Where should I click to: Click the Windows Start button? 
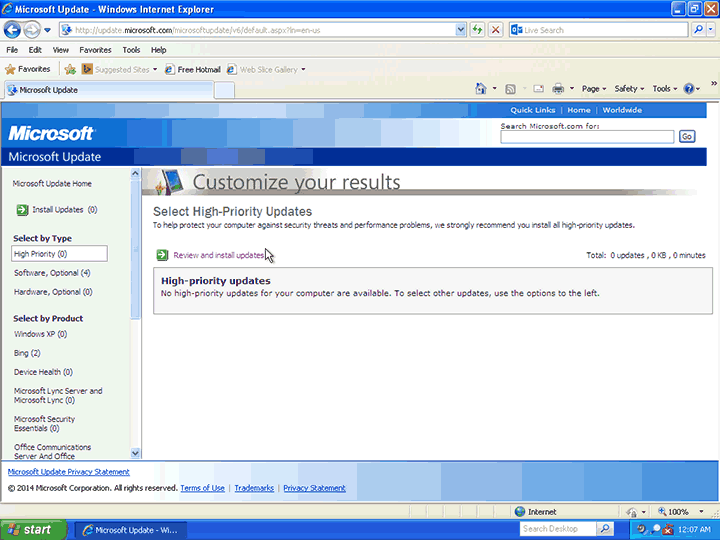(33, 530)
